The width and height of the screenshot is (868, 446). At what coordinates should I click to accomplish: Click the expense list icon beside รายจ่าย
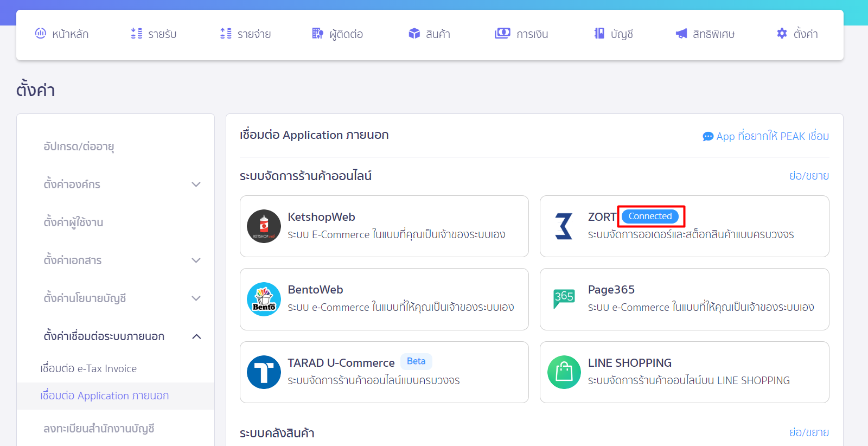coord(226,34)
